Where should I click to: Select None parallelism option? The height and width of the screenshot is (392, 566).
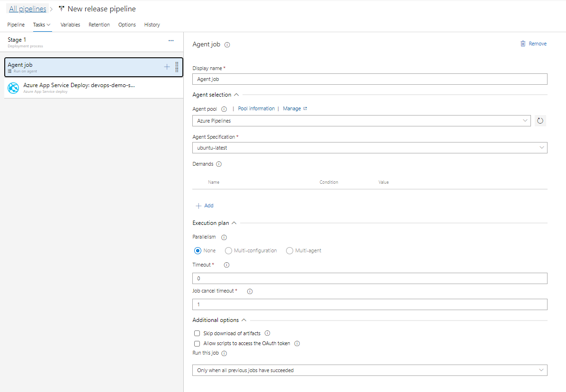tap(198, 250)
